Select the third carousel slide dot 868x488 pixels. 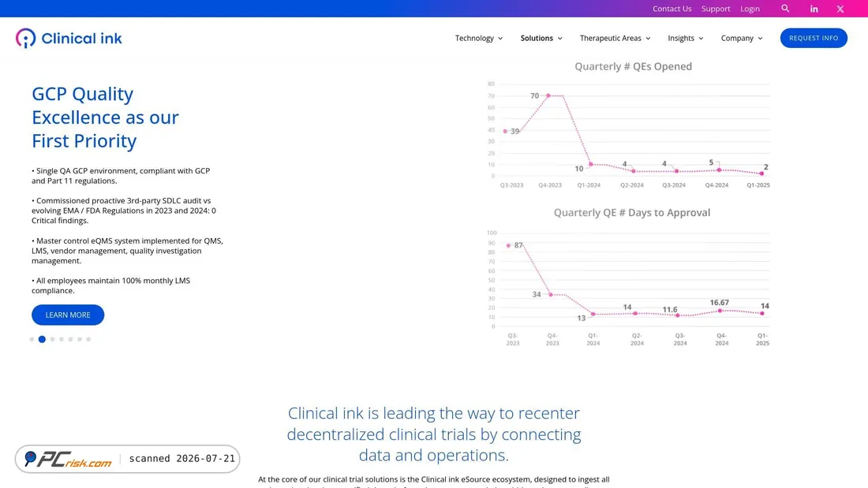(53, 339)
